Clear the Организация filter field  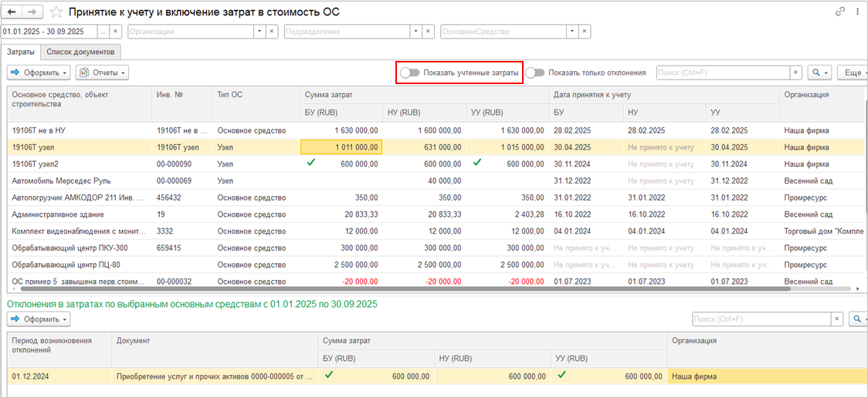[x=272, y=32]
